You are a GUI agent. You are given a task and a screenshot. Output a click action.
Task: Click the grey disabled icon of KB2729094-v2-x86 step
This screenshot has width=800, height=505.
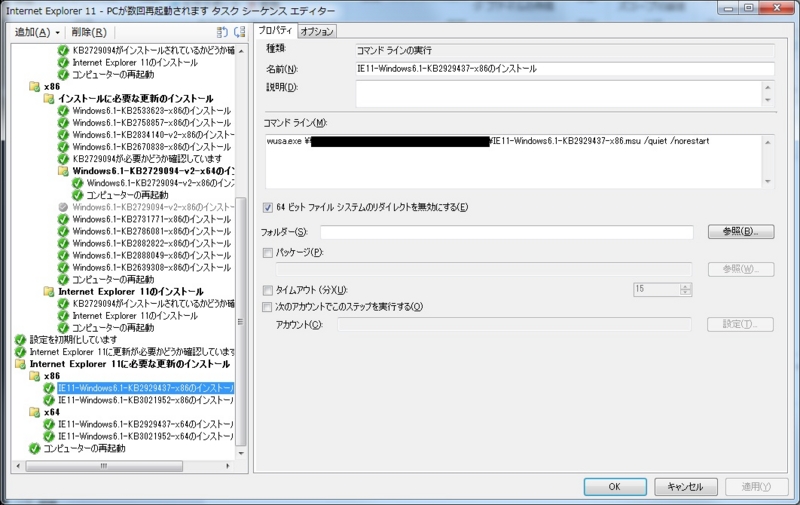[63, 207]
